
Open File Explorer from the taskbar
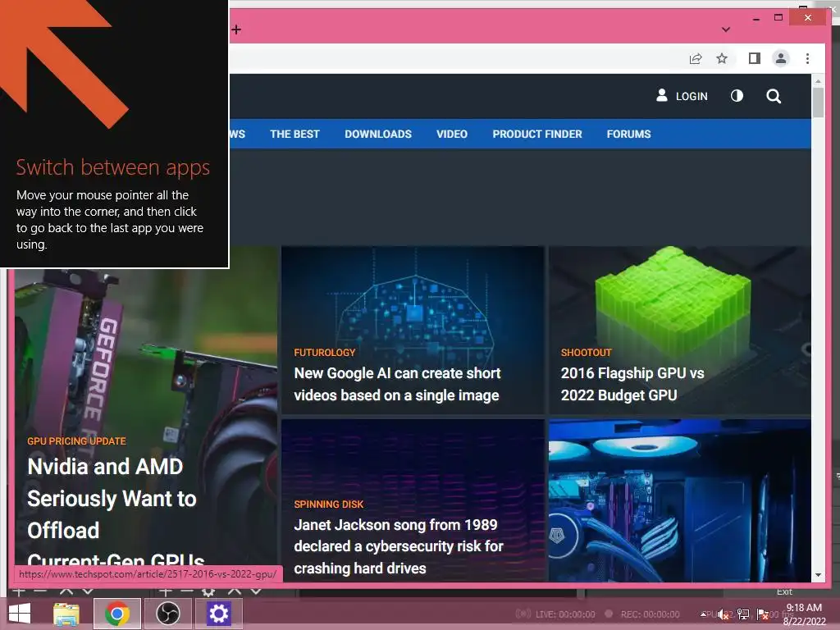66,614
